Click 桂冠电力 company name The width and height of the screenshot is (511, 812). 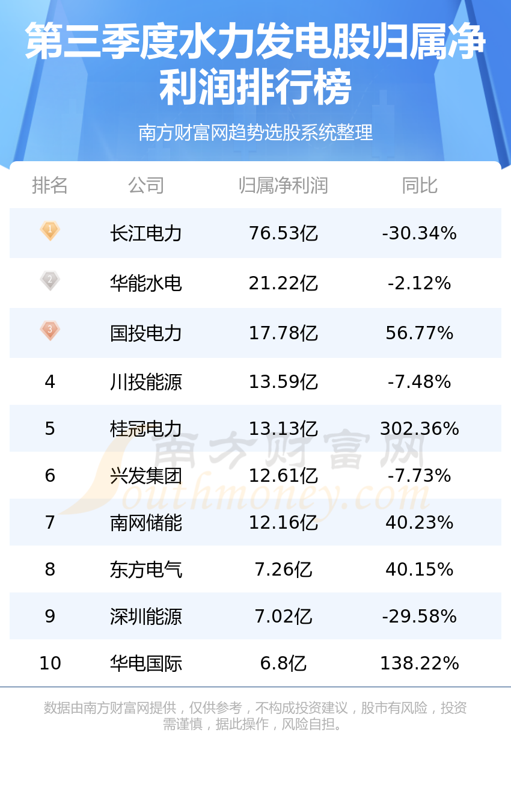[x=146, y=429]
